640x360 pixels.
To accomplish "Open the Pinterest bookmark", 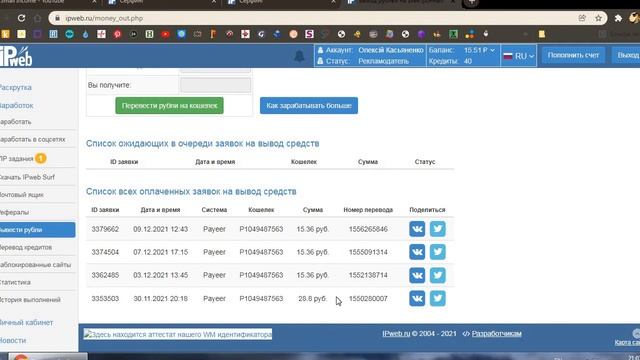I will 118,34.
